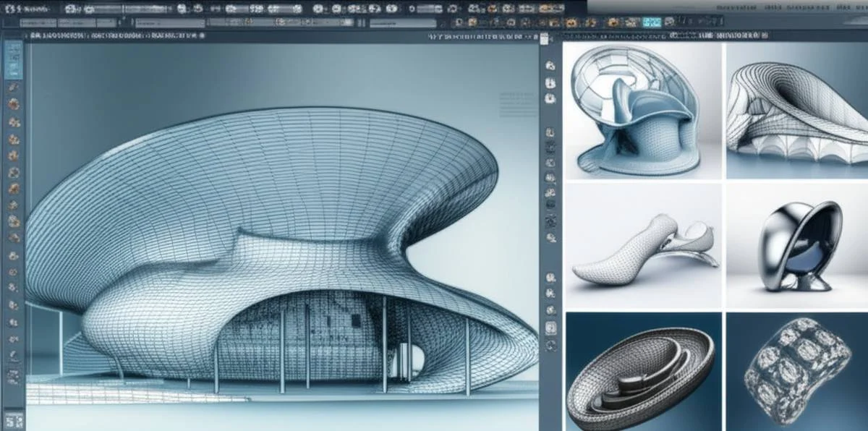Click the bottom-left corner grid icon
The width and height of the screenshot is (868, 431).
coord(13,419)
